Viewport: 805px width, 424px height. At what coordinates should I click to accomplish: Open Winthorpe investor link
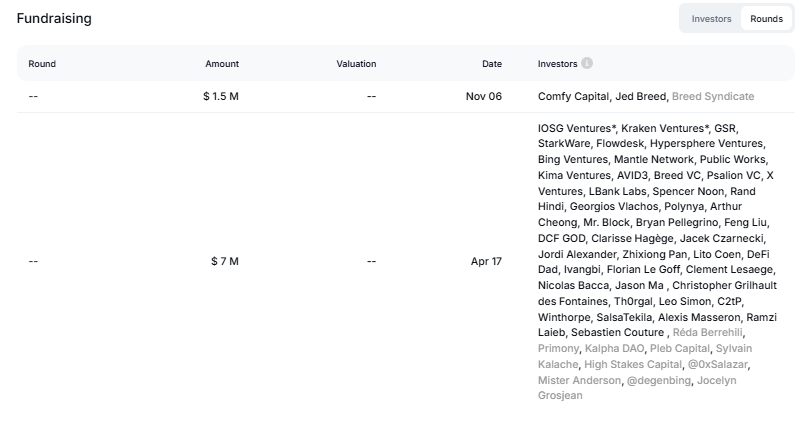[x=564, y=317]
